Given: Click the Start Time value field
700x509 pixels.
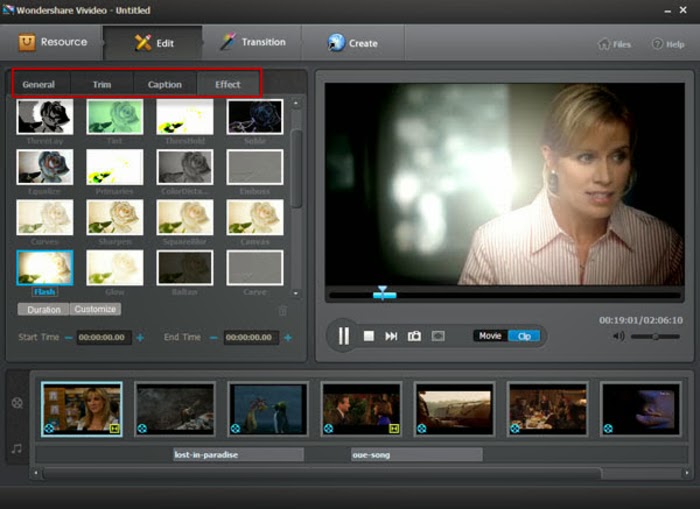Looking at the screenshot, I should [x=104, y=338].
